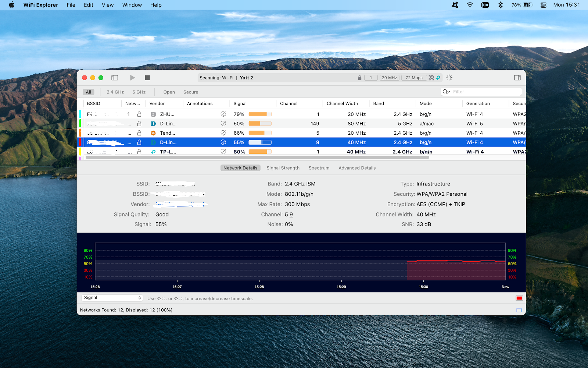Click the annotation icon in the 80% row
588x368 pixels.
[223, 152]
